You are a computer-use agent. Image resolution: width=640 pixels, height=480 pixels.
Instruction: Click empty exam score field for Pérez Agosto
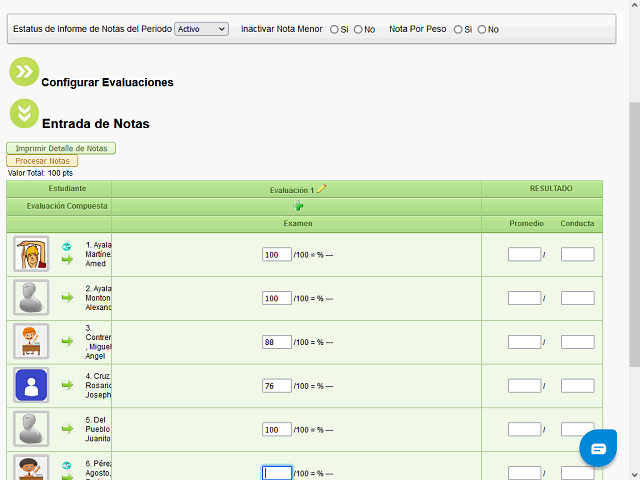pos(277,473)
